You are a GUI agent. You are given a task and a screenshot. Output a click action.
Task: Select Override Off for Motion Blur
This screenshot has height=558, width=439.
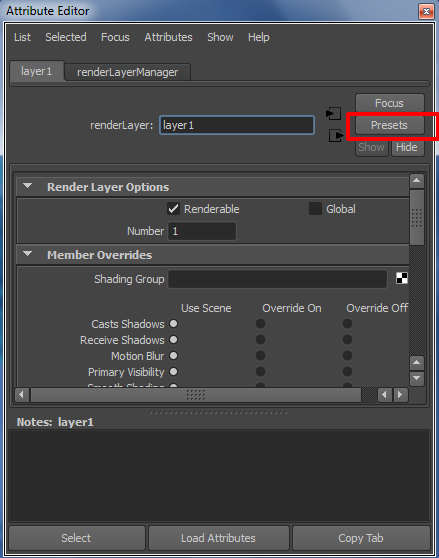pyautogui.click(x=348, y=356)
